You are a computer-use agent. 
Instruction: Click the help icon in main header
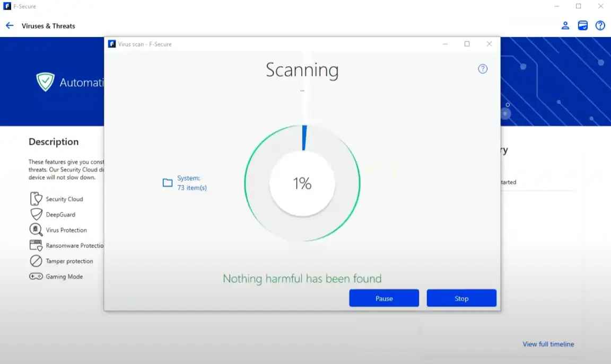pos(600,25)
